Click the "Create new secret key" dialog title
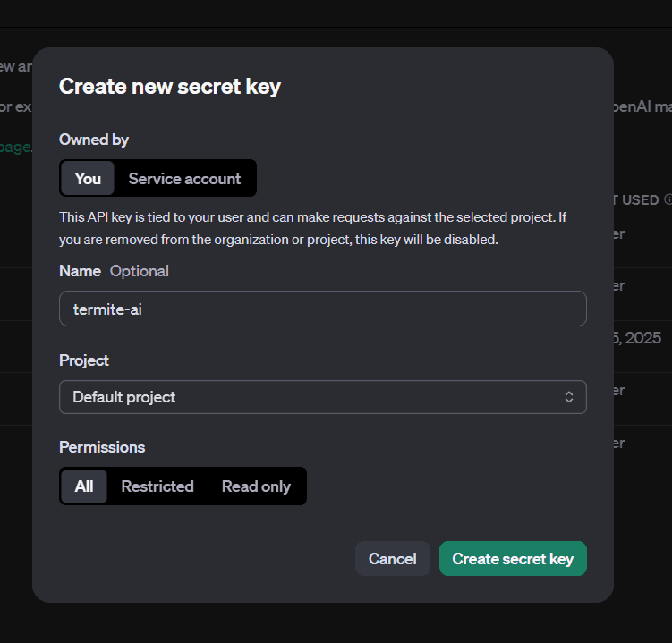This screenshot has width=672, height=643. 170,87
